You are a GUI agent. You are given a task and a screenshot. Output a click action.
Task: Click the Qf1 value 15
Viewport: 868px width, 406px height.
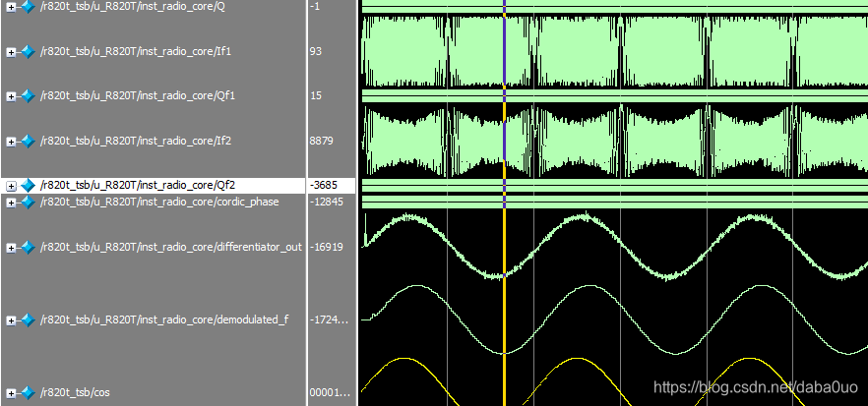point(316,95)
